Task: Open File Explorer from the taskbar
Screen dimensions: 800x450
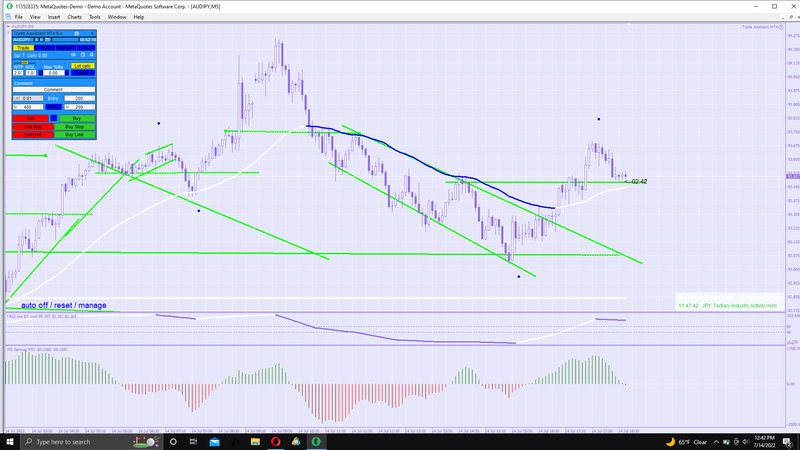Action: tap(255, 442)
